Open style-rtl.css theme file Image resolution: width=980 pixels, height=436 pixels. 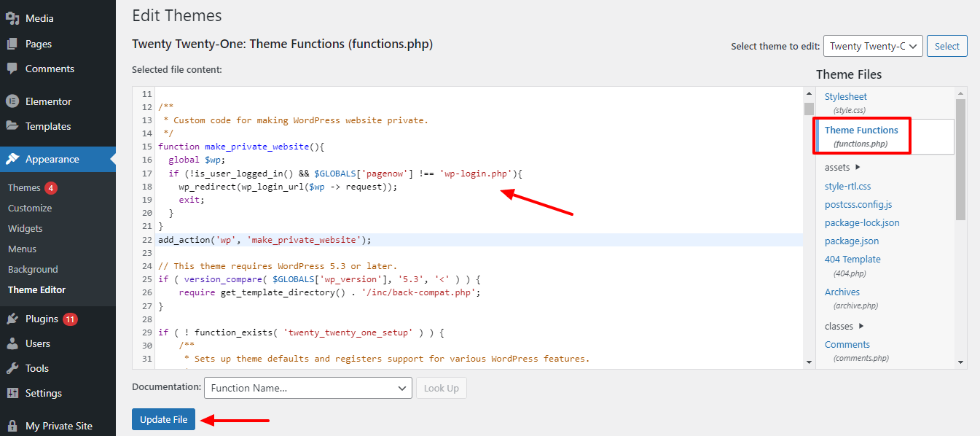coord(847,186)
